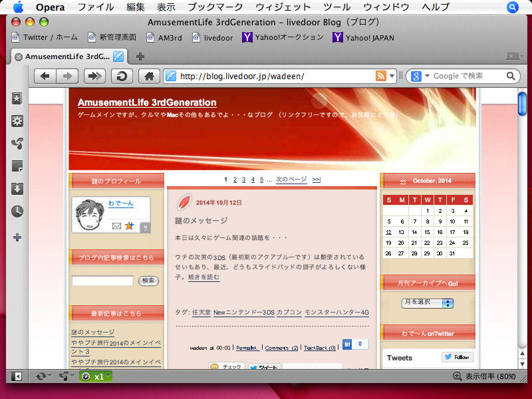The height and width of the screenshot is (399, 532).
Task: Open the ツール menu
Action: point(337,7)
